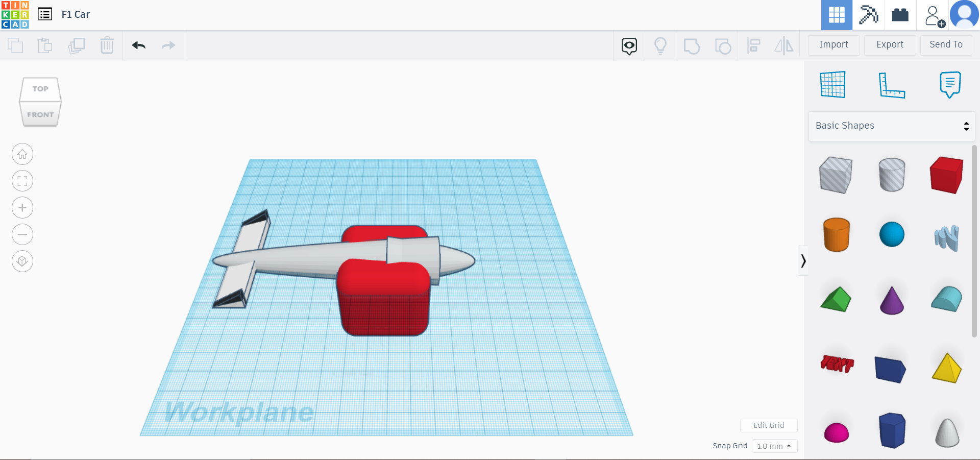
Task: Click the Align tool icon
Action: pyautogui.click(x=754, y=46)
